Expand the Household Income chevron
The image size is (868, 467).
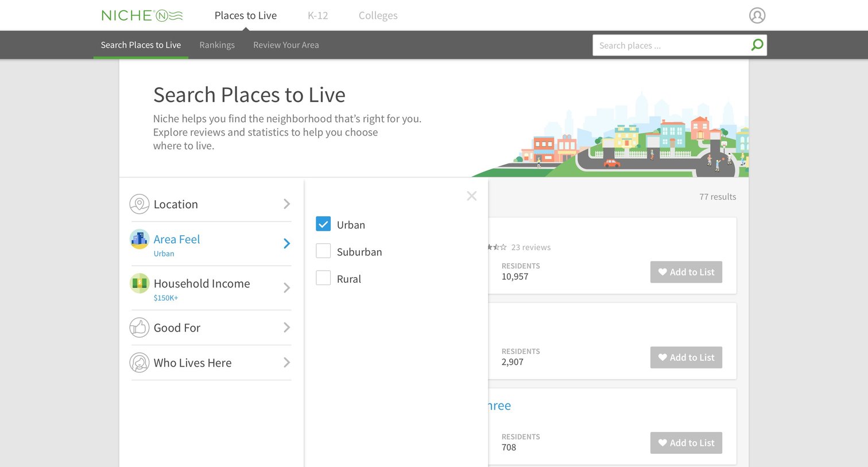point(287,288)
